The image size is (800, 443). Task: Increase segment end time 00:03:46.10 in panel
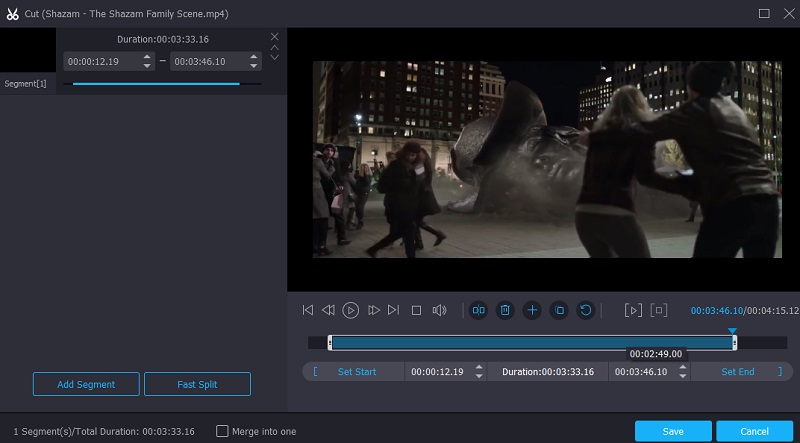(254, 57)
